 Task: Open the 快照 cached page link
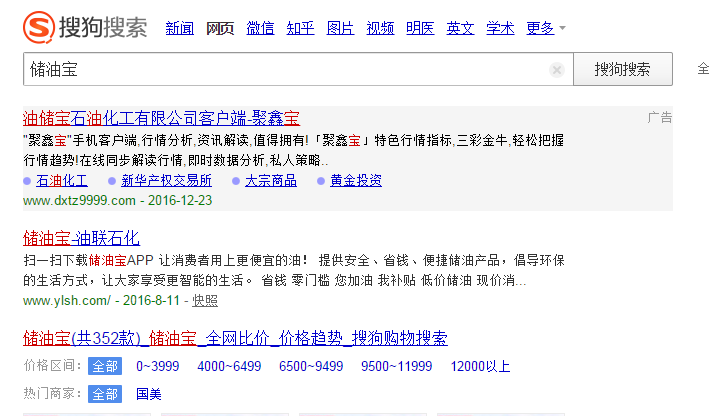pos(205,301)
